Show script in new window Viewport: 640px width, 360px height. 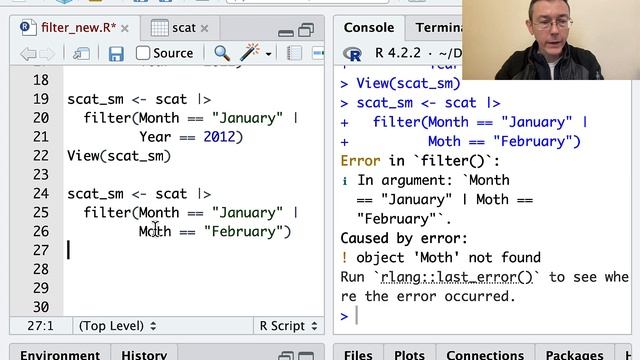tap(81, 53)
